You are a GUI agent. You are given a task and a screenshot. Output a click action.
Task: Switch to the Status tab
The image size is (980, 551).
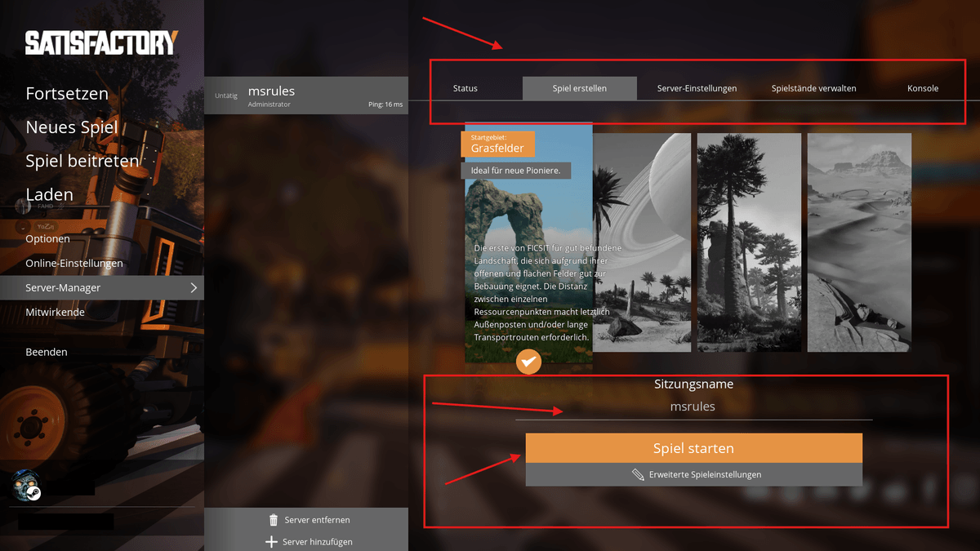465,88
